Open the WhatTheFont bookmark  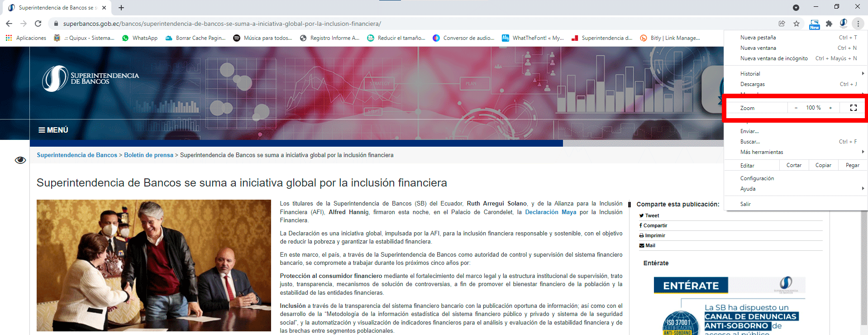tap(533, 38)
